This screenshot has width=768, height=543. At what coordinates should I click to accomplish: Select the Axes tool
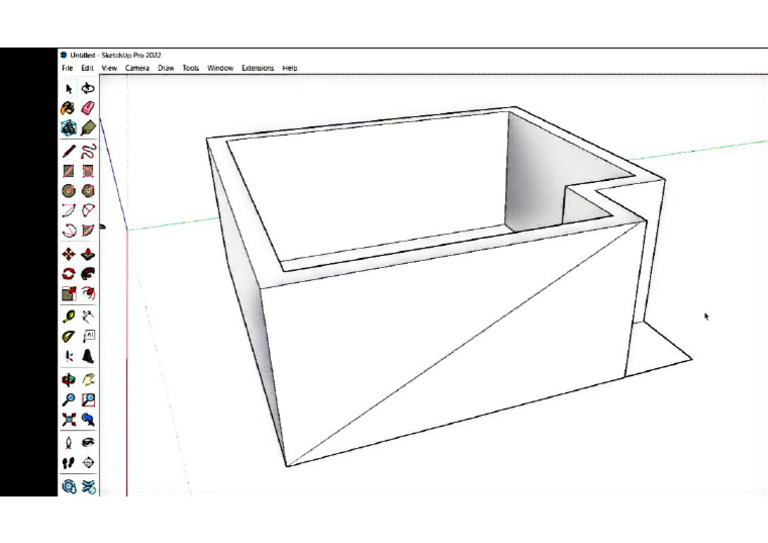click(x=69, y=356)
